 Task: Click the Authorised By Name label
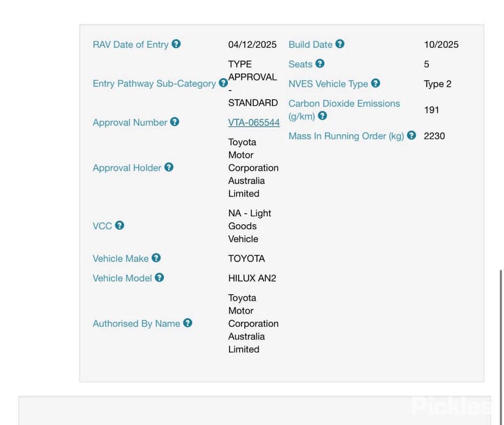click(x=136, y=324)
